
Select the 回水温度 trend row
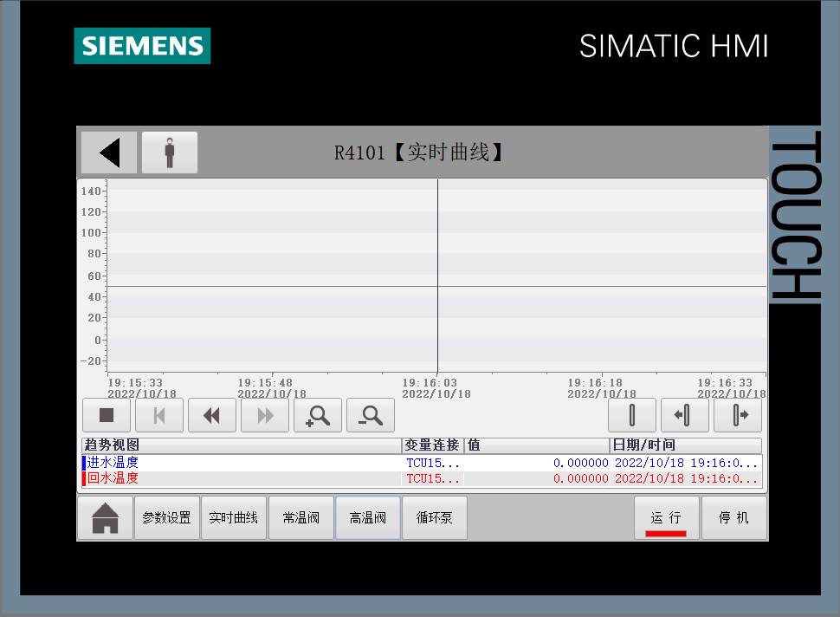coord(422,478)
